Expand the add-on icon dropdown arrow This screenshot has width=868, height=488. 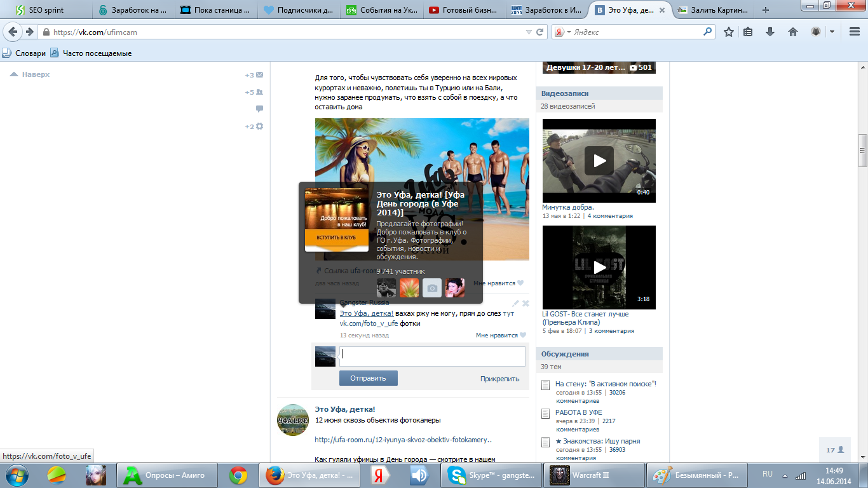click(x=831, y=32)
